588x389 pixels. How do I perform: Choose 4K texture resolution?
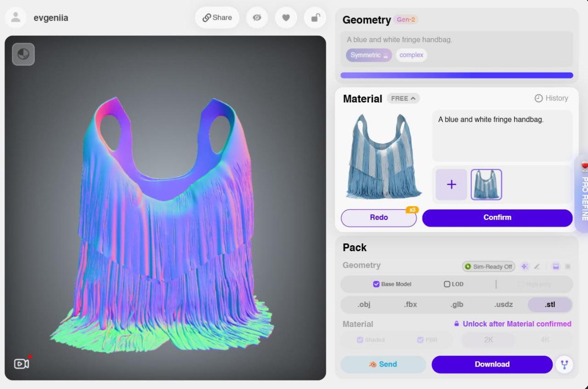[x=545, y=340]
